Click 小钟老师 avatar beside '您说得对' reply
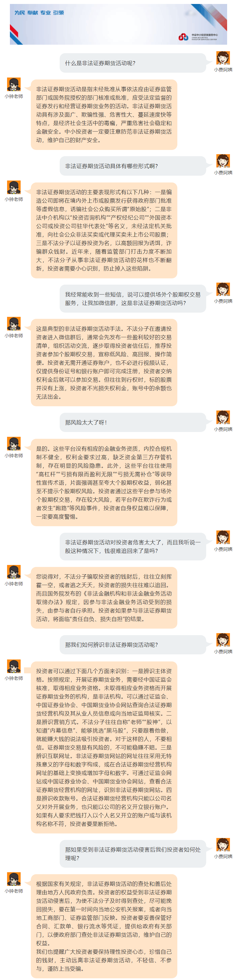 tap(14, 572)
